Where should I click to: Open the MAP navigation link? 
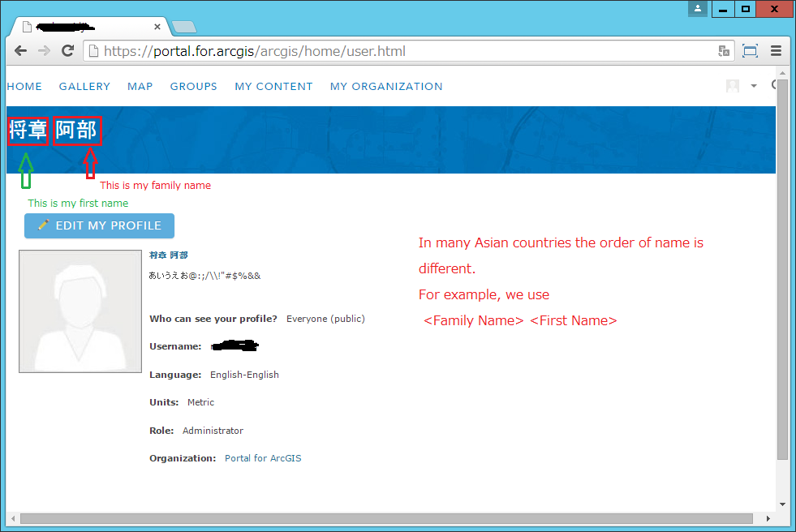click(140, 86)
